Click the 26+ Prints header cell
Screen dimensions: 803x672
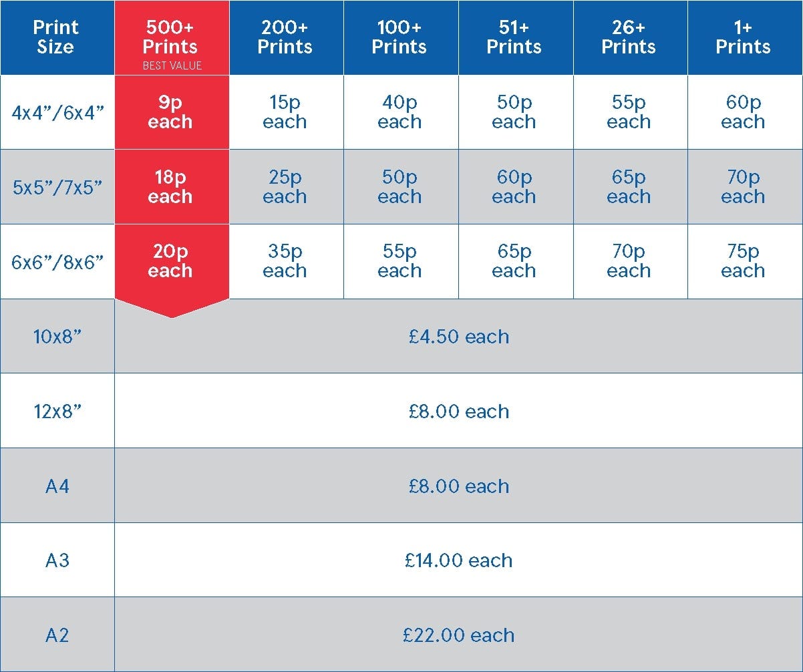[x=630, y=37]
